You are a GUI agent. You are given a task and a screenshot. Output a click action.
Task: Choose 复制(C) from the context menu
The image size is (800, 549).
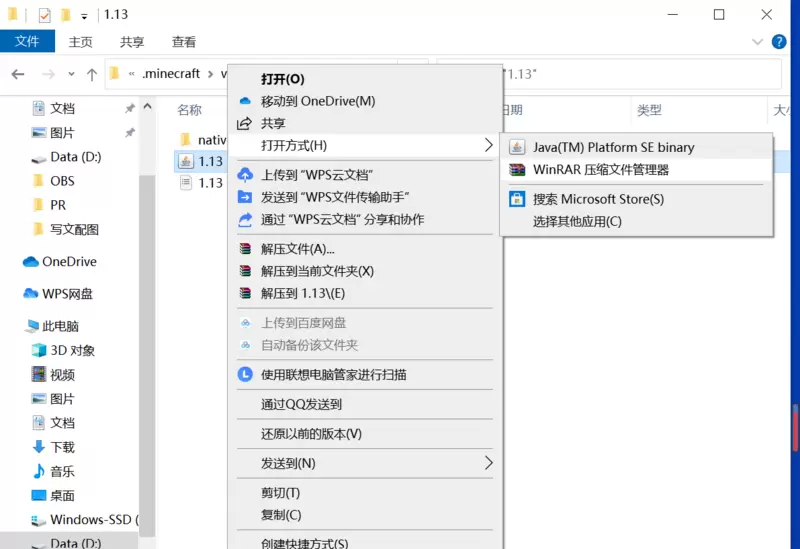click(x=365, y=515)
